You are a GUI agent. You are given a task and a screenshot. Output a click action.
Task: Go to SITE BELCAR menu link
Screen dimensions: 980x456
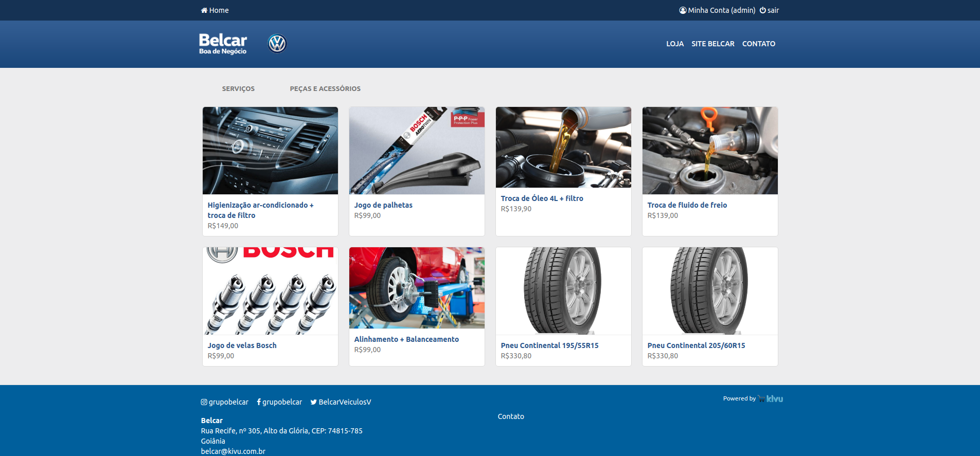tap(712, 44)
